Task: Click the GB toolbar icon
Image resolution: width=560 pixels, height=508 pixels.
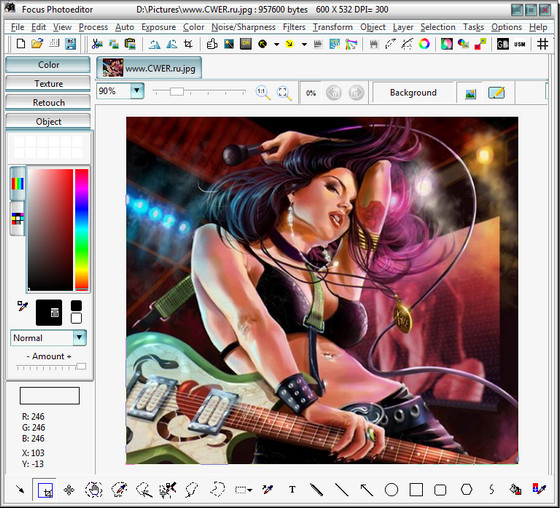Action: tap(502, 44)
